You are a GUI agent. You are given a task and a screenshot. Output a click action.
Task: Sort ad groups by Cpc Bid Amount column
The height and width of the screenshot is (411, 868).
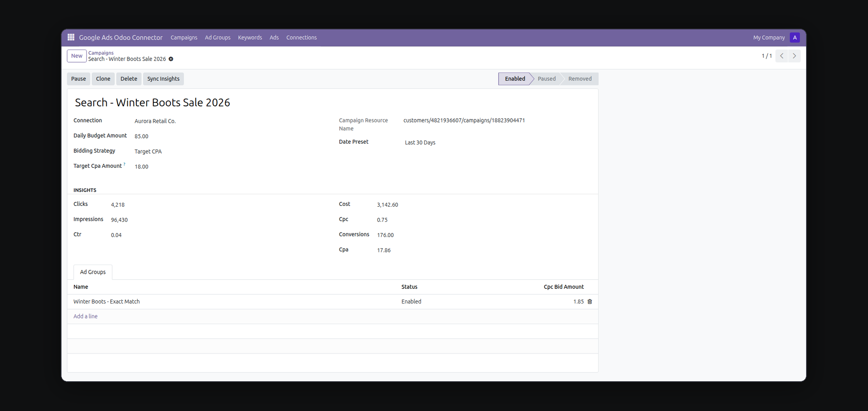tap(563, 287)
